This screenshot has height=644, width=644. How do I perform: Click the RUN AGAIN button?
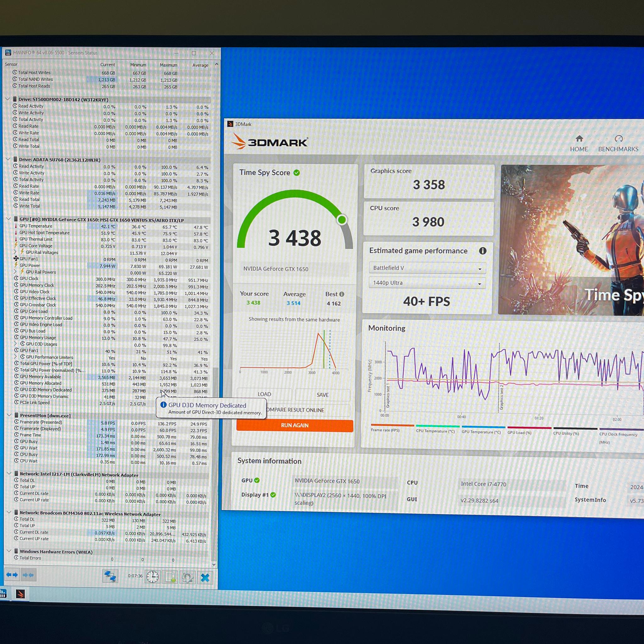click(x=295, y=425)
